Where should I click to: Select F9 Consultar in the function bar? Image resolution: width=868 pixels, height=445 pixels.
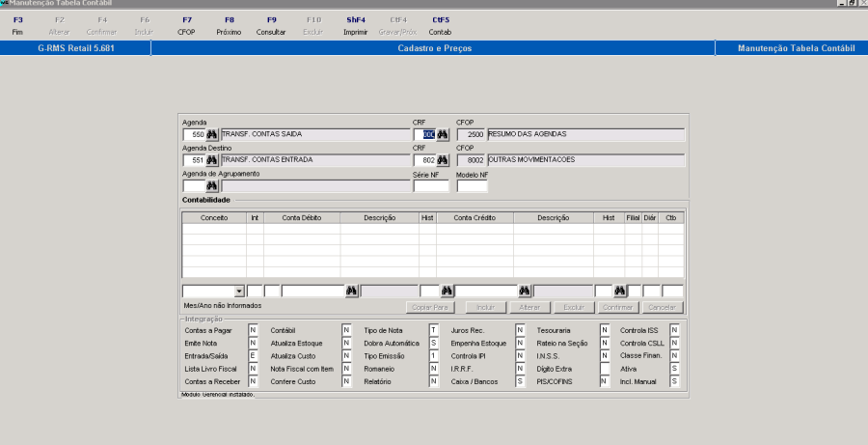tap(271, 25)
